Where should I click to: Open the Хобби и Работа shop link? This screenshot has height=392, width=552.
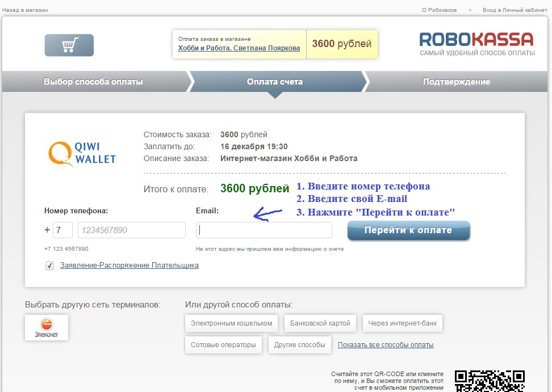pos(239,48)
